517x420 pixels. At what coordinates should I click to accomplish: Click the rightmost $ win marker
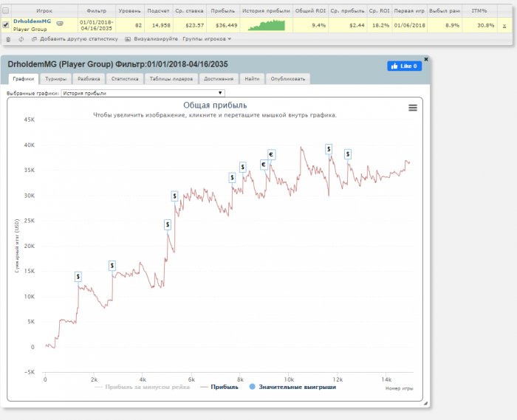pyautogui.click(x=348, y=154)
